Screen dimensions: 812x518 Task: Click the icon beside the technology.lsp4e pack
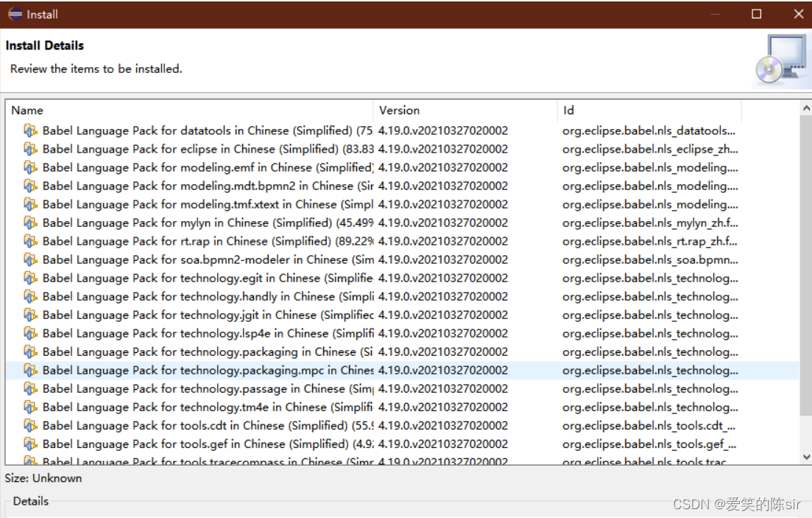coord(31,333)
